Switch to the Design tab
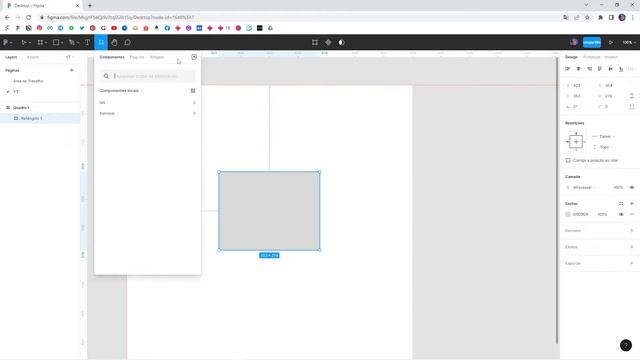The height and width of the screenshot is (360, 640). click(571, 57)
